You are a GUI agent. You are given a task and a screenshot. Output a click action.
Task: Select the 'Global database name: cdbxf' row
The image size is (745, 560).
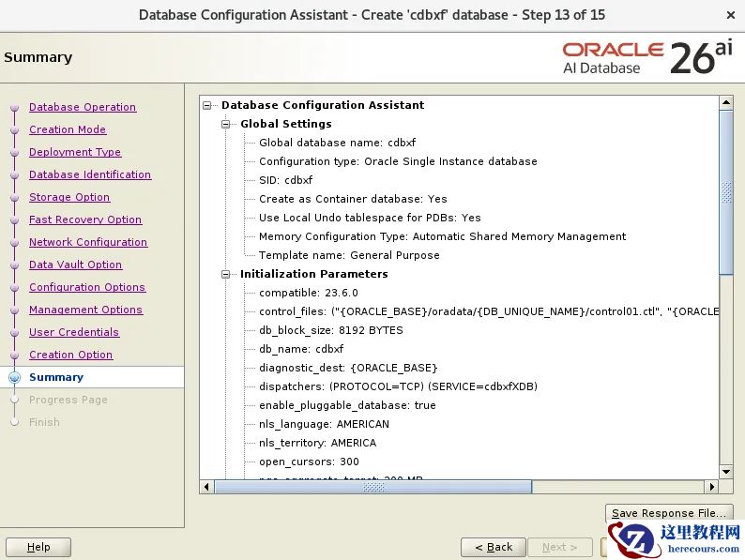[x=338, y=143]
